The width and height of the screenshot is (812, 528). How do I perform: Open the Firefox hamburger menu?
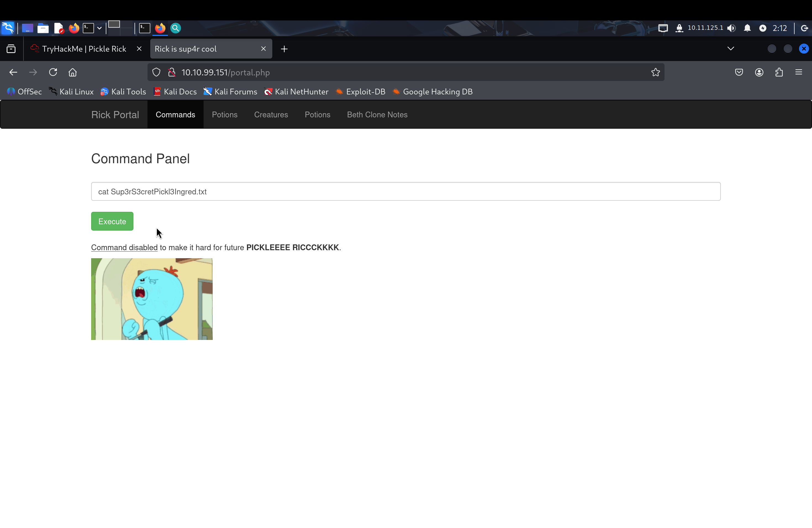(799, 72)
